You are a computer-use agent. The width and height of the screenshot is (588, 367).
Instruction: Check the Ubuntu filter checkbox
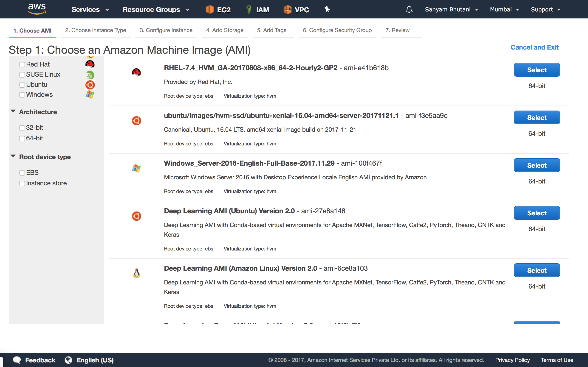point(22,85)
